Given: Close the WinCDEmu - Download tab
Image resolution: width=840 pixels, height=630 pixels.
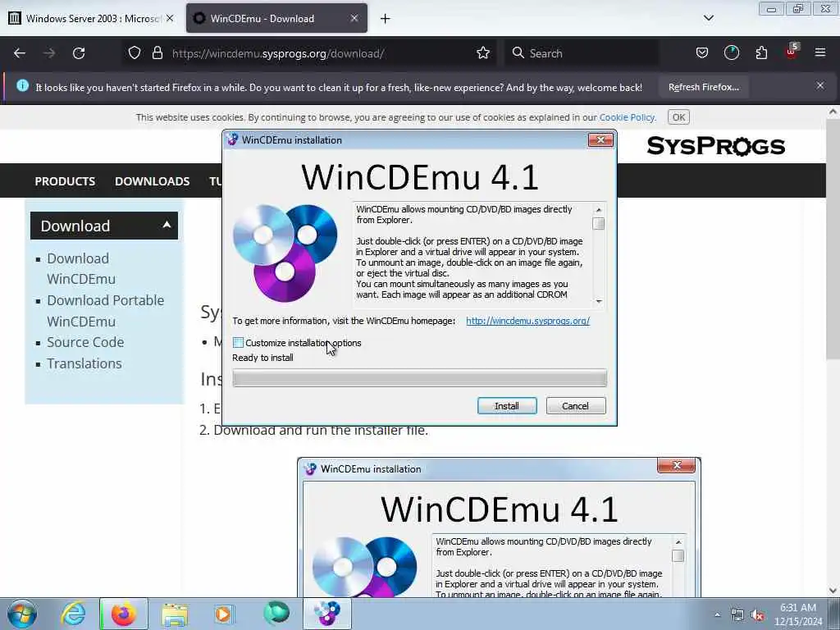Looking at the screenshot, I should click(354, 18).
